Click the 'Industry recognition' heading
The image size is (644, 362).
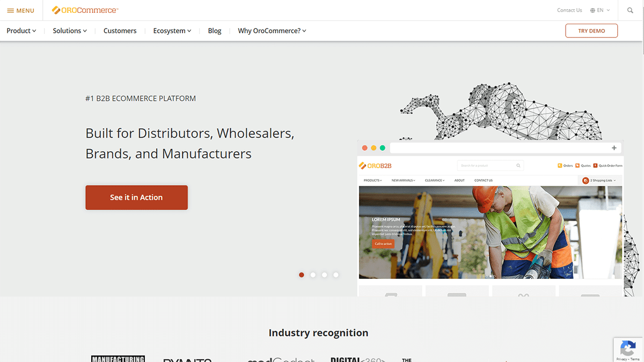[318, 333]
